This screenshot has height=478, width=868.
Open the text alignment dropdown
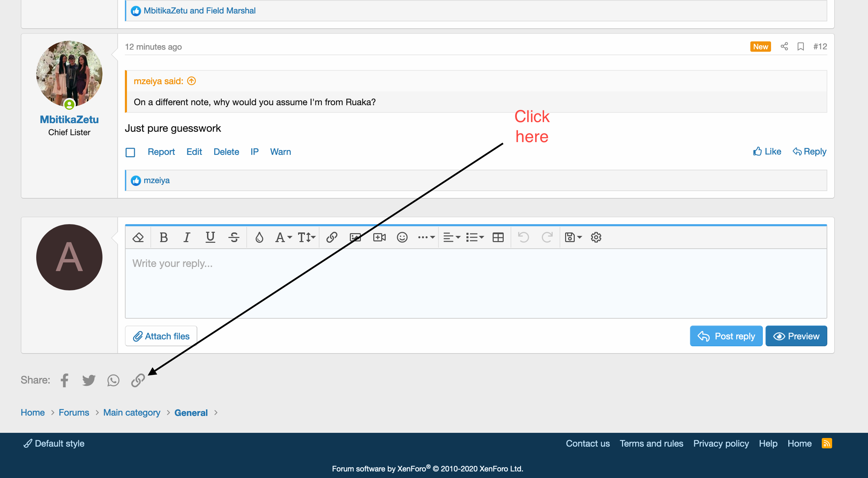[451, 237]
